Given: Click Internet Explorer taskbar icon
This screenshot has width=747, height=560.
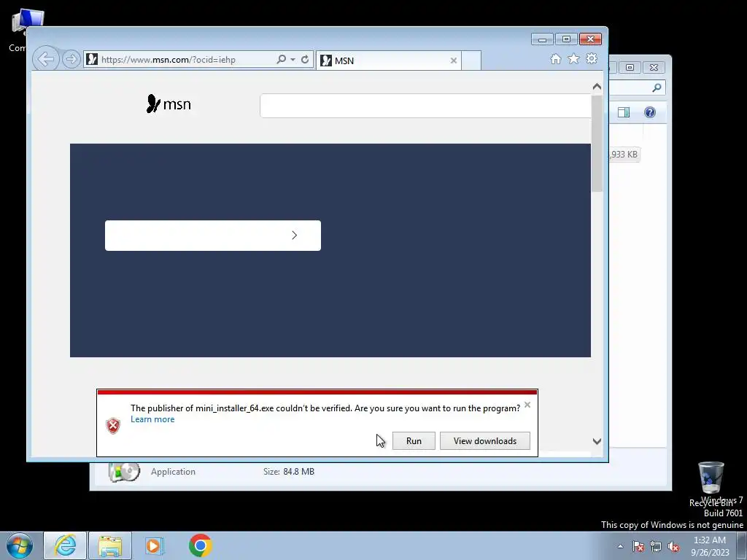Looking at the screenshot, I should point(65,545).
